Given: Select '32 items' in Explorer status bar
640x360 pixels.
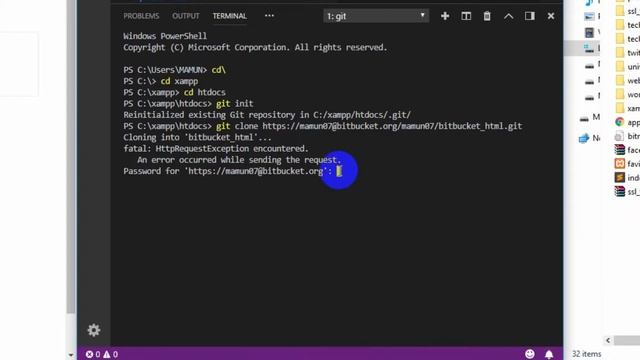Looking at the screenshot, I should click(x=587, y=354).
